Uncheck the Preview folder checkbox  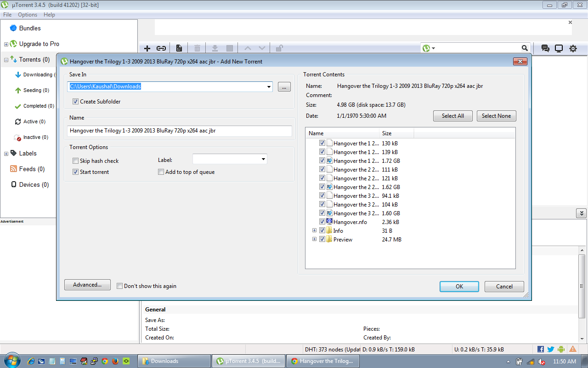click(322, 239)
